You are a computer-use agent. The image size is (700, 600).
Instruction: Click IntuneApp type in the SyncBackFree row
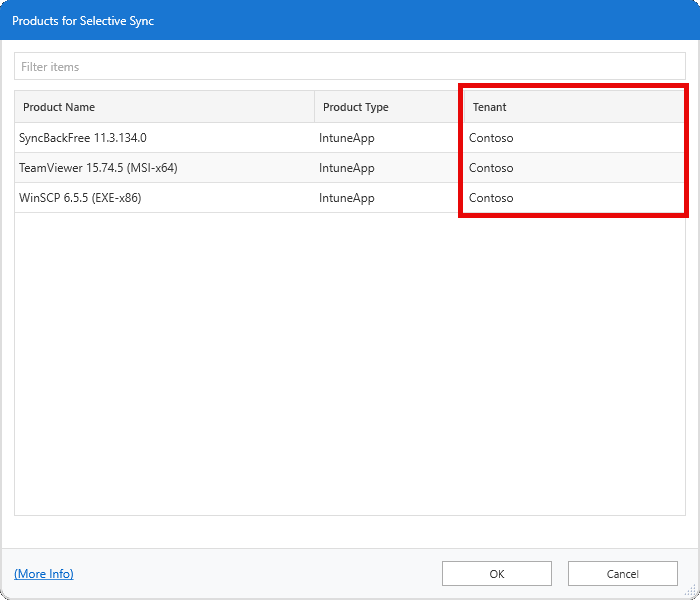coord(346,138)
